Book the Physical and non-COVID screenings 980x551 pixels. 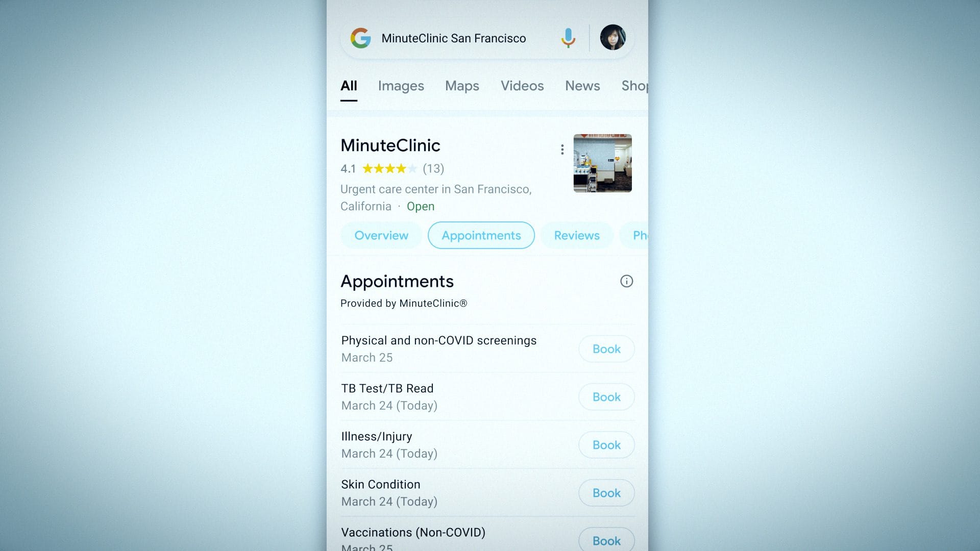coord(606,348)
